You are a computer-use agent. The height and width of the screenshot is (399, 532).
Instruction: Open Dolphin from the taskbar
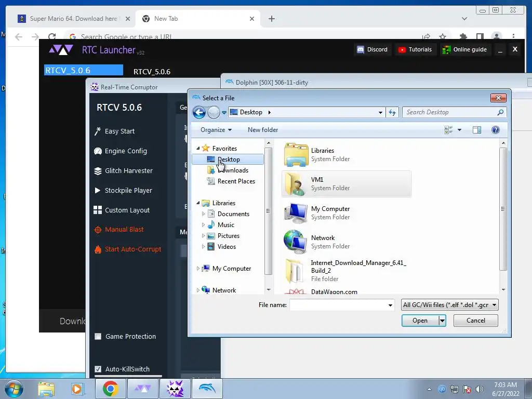coord(207,389)
